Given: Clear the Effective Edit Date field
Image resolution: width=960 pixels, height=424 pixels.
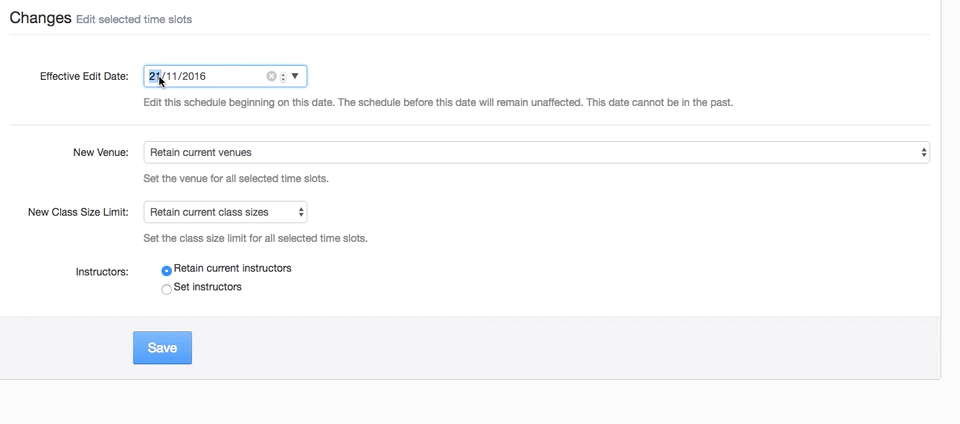Looking at the screenshot, I should click(x=271, y=76).
